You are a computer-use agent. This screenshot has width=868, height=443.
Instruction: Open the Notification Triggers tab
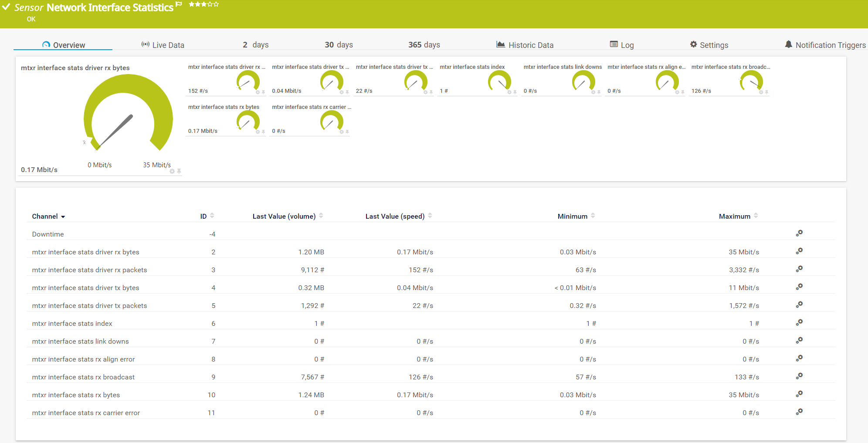click(825, 45)
